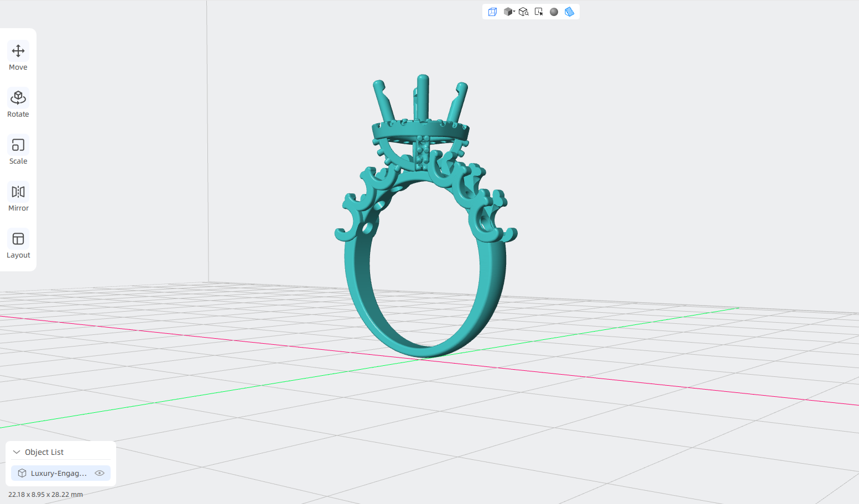The height and width of the screenshot is (504, 859).
Task: Collapse the Object List panel
Action: [x=17, y=452]
